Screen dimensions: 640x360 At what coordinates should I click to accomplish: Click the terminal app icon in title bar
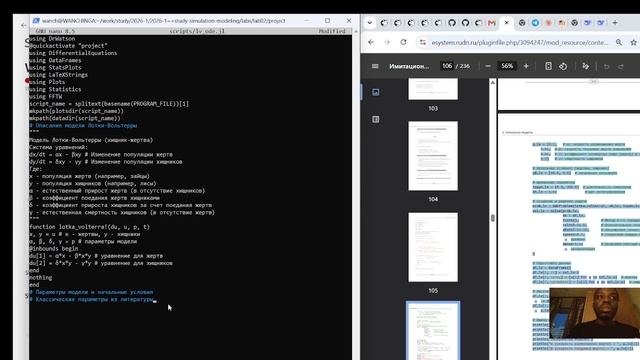(x=36, y=20)
